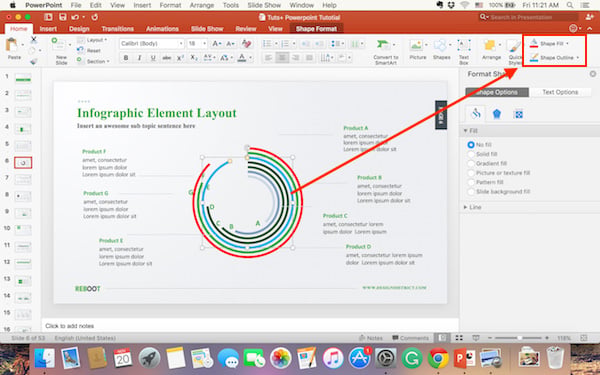Center align the text
The width and height of the screenshot is (600, 375).
282,58
